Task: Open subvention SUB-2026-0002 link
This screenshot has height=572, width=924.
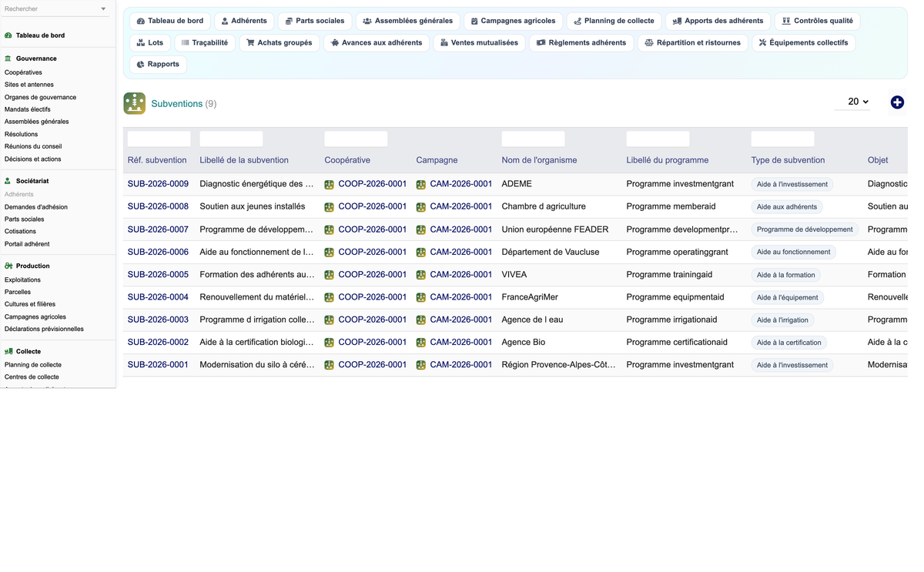Action: [158, 343]
